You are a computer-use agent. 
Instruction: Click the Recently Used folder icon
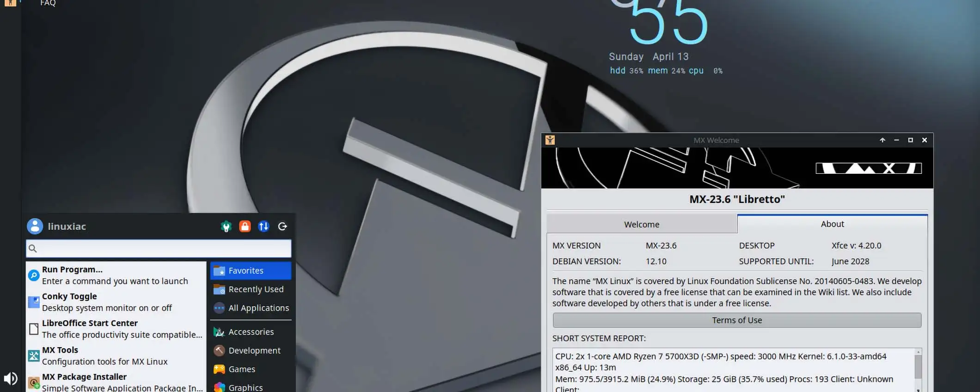(x=219, y=289)
